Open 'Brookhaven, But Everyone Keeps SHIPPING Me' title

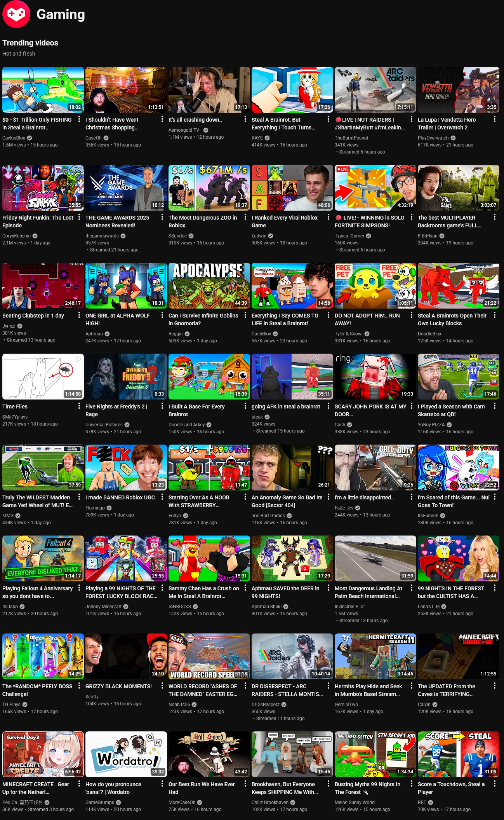click(285, 788)
